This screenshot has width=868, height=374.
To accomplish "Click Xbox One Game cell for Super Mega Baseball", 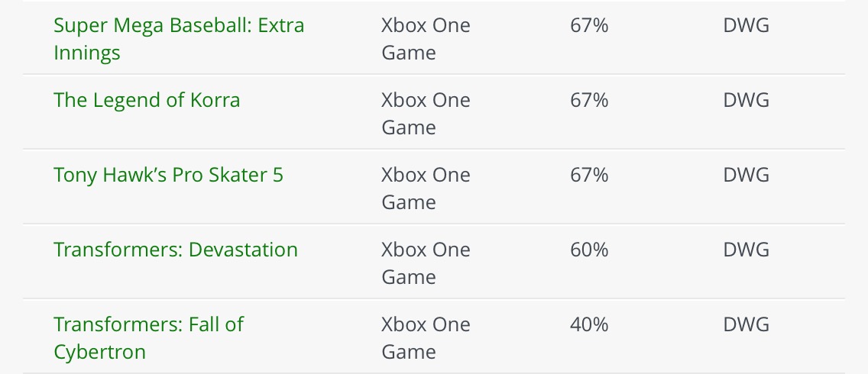I will pyautogui.click(x=426, y=39).
